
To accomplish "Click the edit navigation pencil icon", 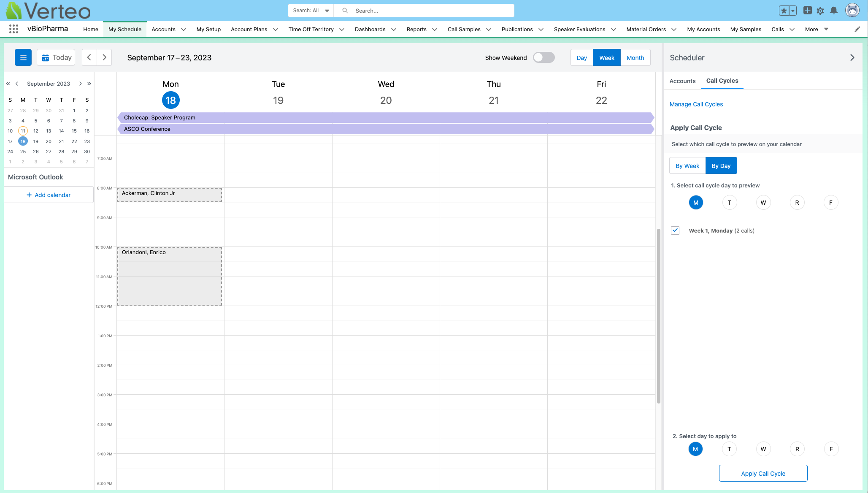I will 857,29.
